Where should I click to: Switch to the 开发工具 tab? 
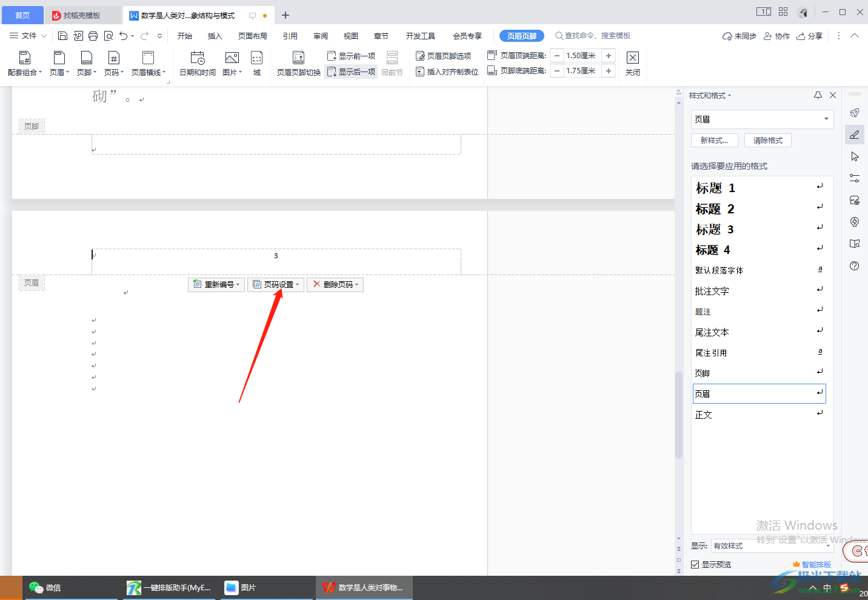[x=421, y=36]
